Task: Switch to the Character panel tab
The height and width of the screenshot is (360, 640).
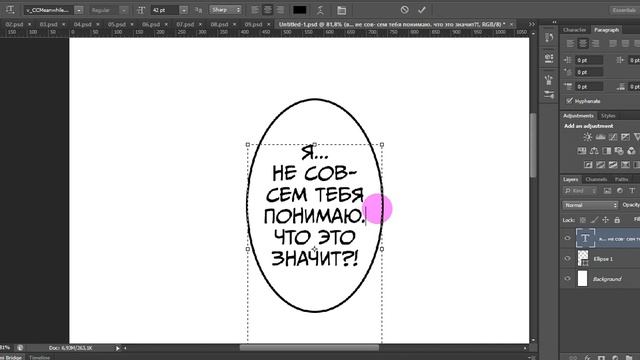Action: click(574, 30)
